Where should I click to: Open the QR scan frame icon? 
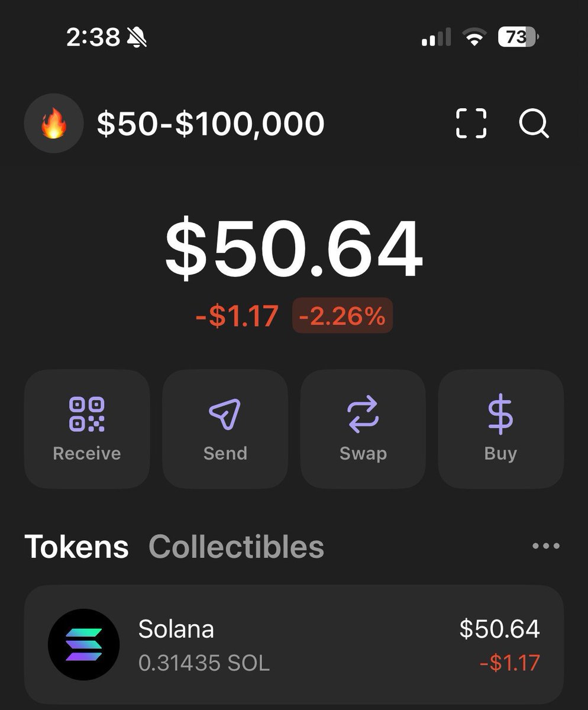pos(471,124)
